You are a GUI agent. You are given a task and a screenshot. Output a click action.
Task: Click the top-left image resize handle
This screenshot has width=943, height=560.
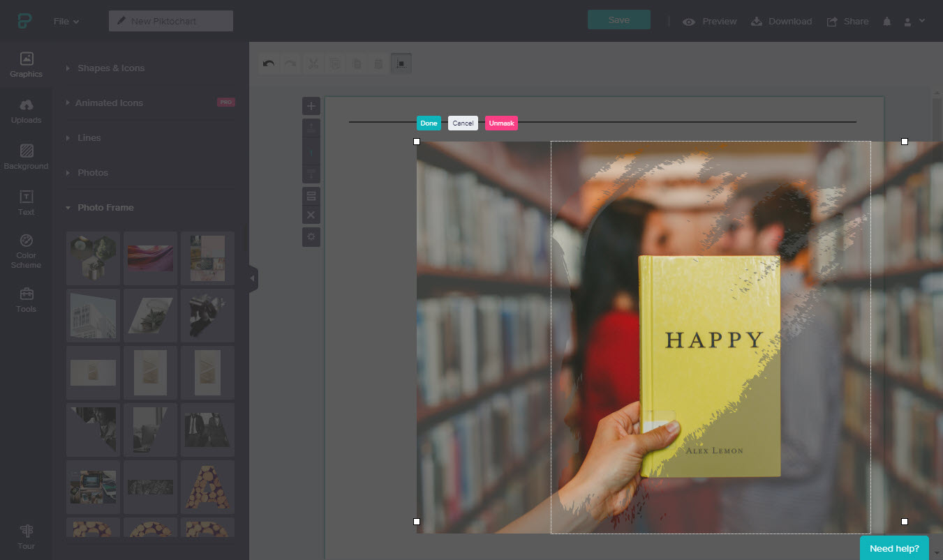point(417,142)
